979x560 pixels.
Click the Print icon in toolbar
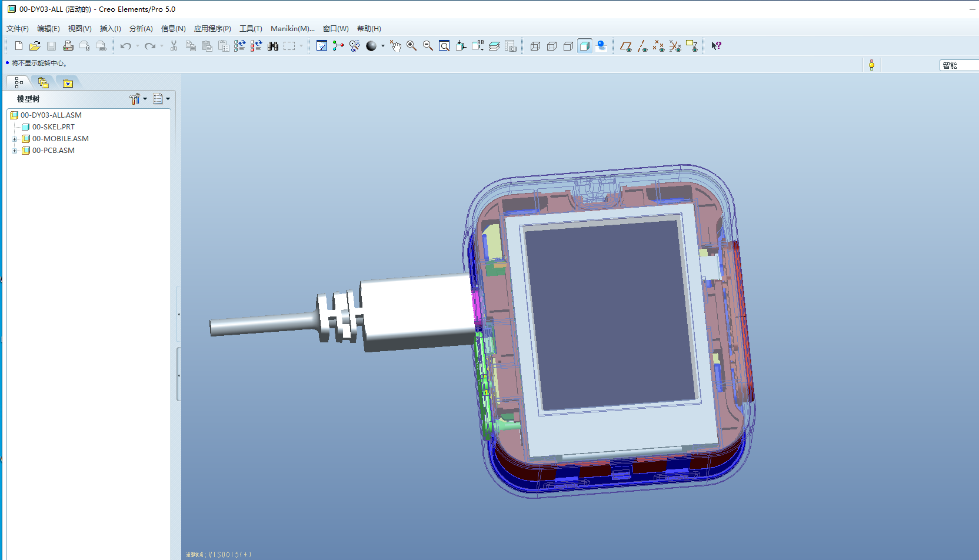[x=68, y=46]
